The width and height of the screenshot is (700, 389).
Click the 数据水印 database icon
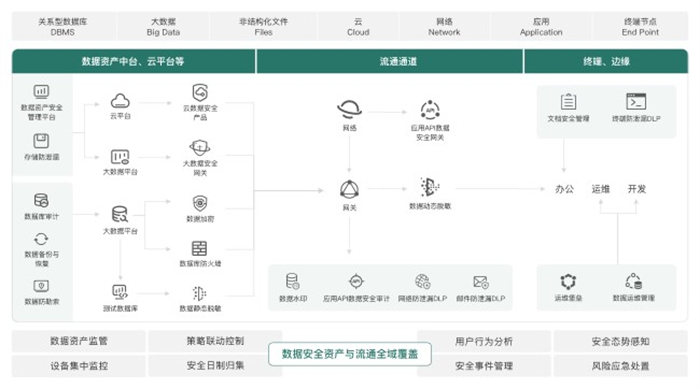292,281
